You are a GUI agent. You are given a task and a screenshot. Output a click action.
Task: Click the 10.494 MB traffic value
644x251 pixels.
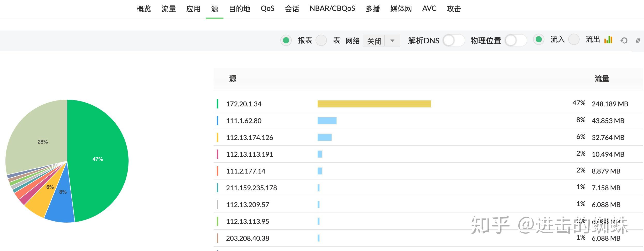[x=608, y=154]
